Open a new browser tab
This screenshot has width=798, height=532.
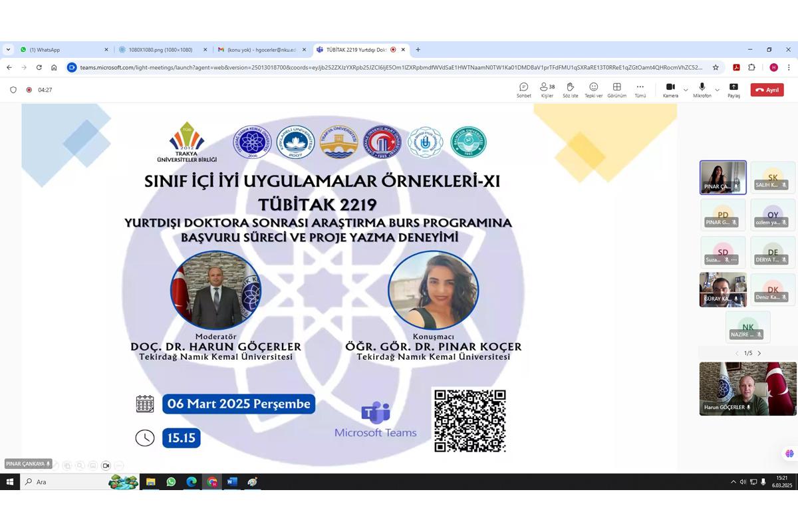[418, 50]
